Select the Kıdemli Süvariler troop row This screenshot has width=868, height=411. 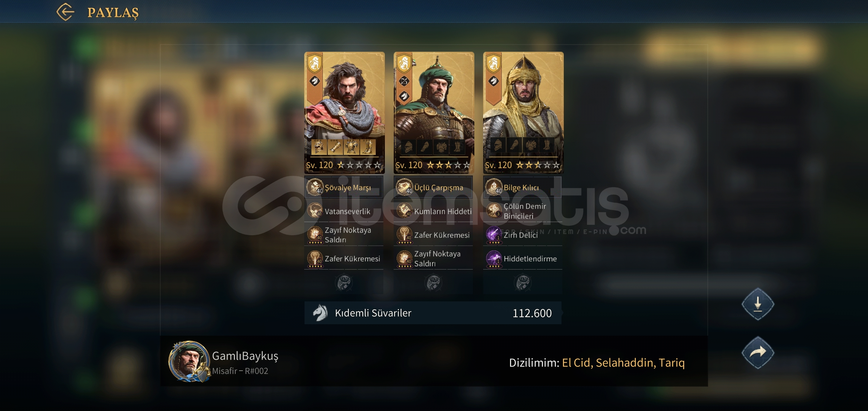pos(433,313)
